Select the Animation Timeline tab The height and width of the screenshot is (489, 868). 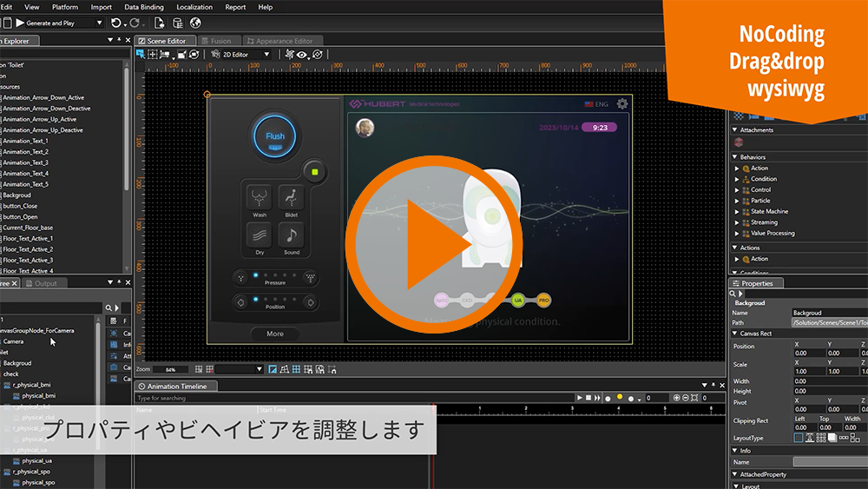point(176,386)
